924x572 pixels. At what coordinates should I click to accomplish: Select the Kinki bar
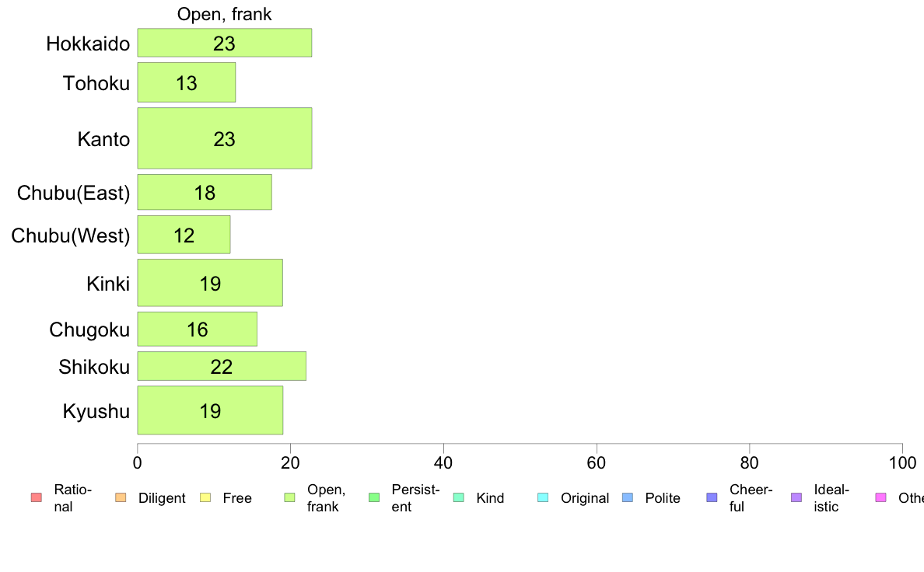click(x=210, y=283)
